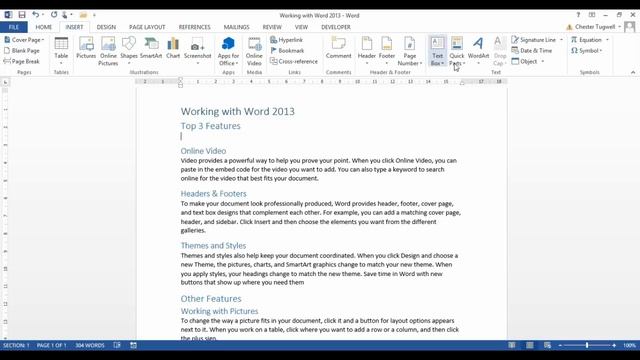Click the Online Video heading in document

tap(203, 151)
